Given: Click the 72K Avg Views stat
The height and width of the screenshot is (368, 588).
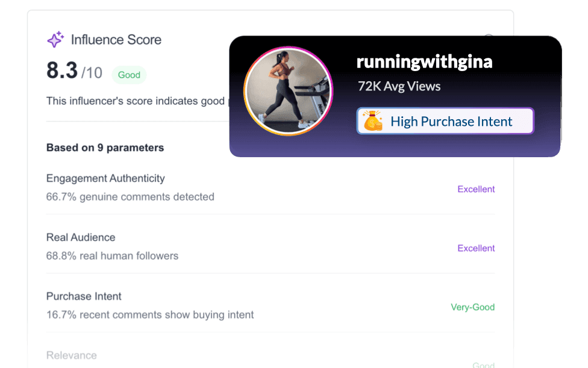Looking at the screenshot, I should (x=400, y=86).
